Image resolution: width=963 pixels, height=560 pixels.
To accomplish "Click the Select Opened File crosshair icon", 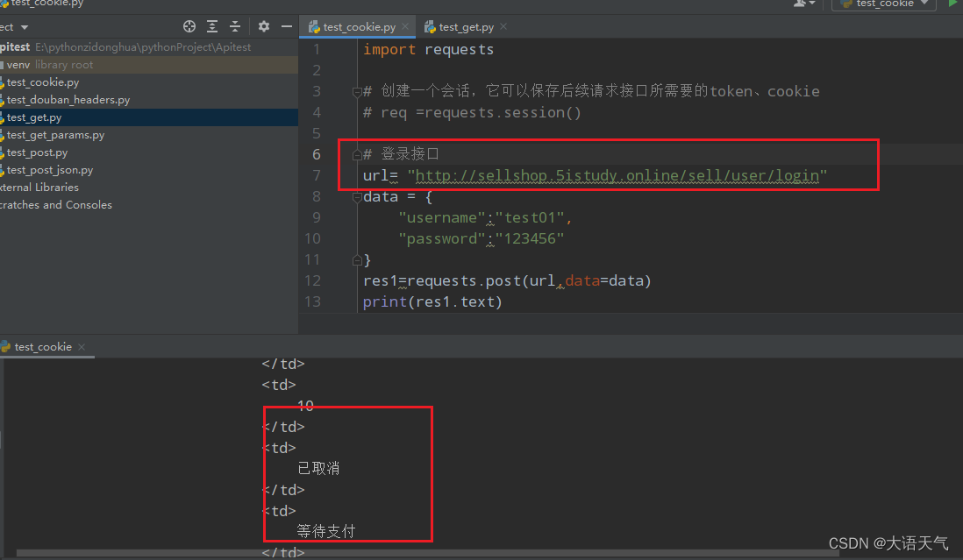I will coord(189,26).
